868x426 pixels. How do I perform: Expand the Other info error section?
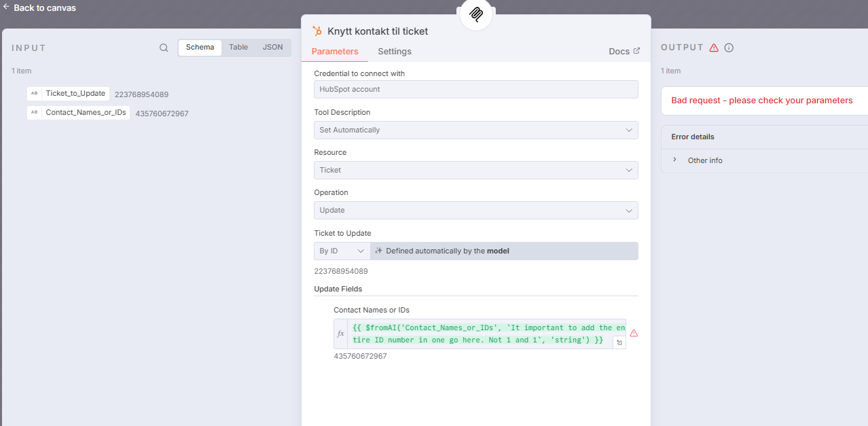[x=704, y=160]
